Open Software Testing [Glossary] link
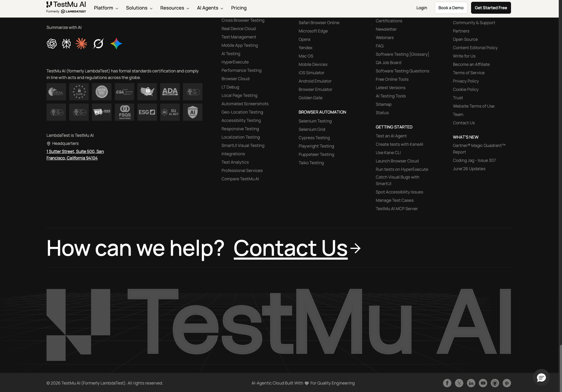 pyautogui.click(x=402, y=54)
